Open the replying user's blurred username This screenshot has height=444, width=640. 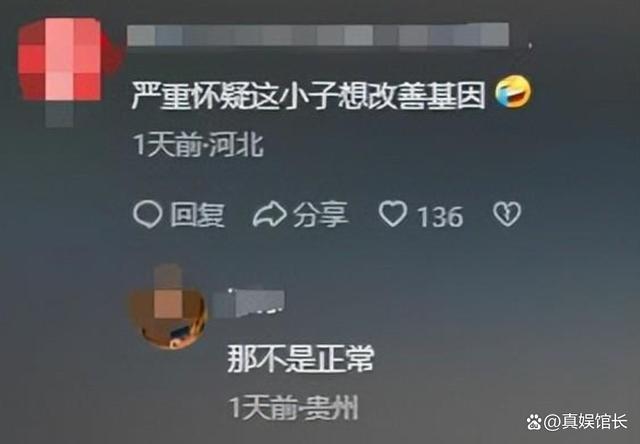(x=249, y=303)
